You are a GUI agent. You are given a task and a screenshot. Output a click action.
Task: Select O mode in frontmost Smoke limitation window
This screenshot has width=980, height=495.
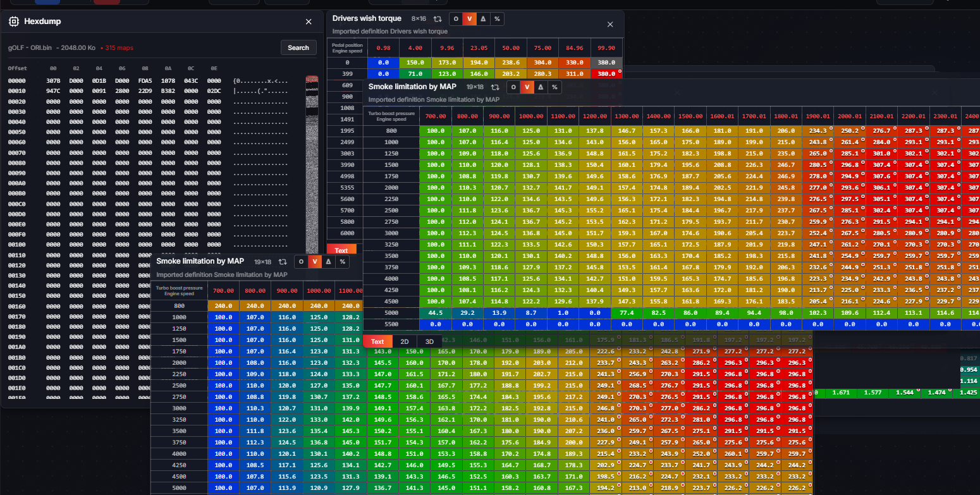(301, 262)
